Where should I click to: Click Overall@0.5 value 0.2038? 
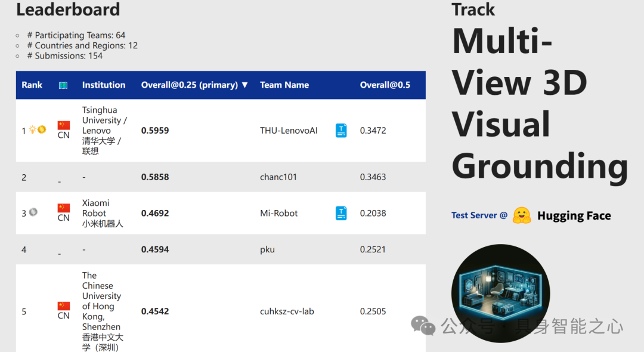(x=373, y=213)
